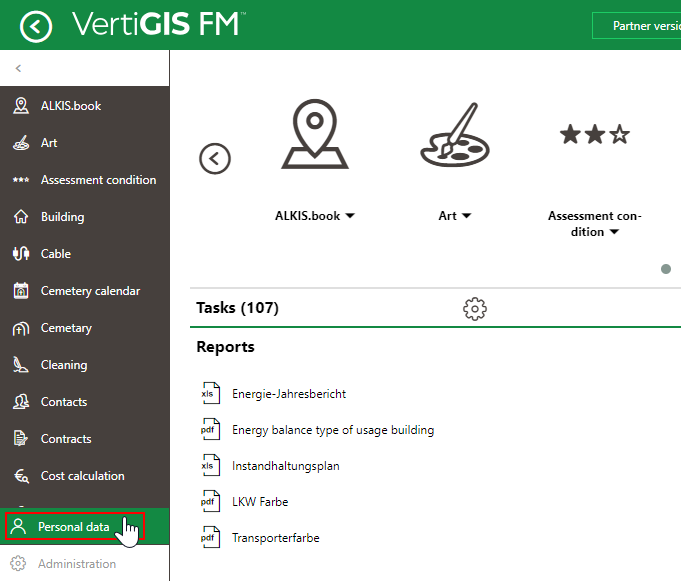Open the Instandhaltungsplan report

click(x=285, y=466)
